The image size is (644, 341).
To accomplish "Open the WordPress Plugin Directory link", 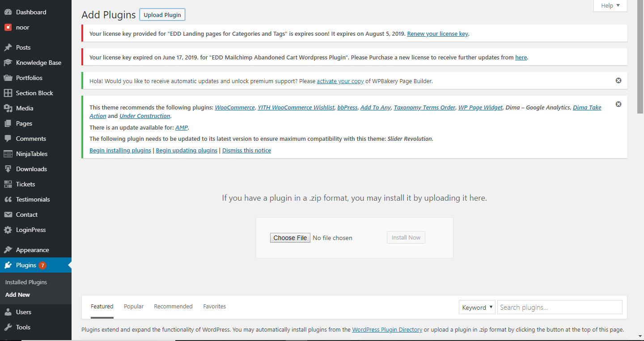I will click(x=387, y=329).
